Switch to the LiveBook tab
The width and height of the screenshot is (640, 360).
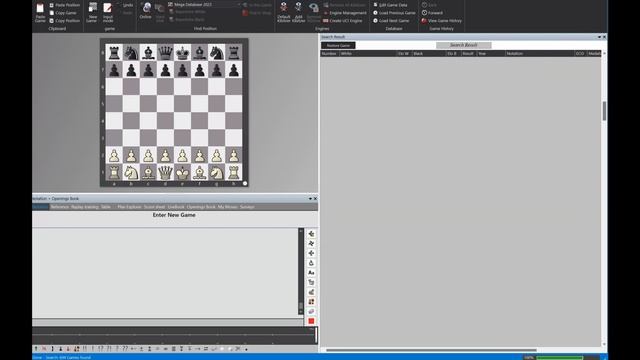point(176,207)
